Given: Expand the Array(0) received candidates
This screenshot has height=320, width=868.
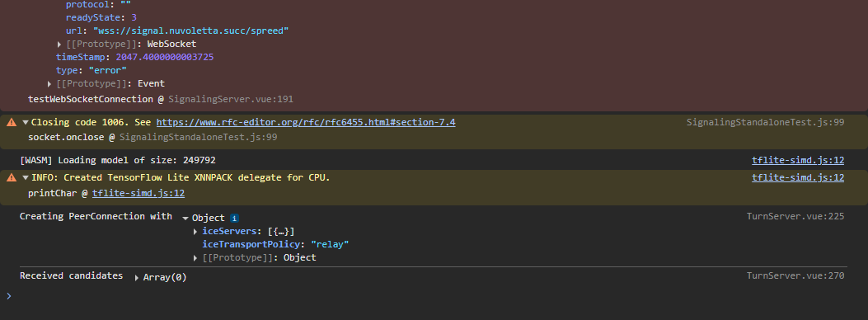Looking at the screenshot, I should pyautogui.click(x=137, y=278).
